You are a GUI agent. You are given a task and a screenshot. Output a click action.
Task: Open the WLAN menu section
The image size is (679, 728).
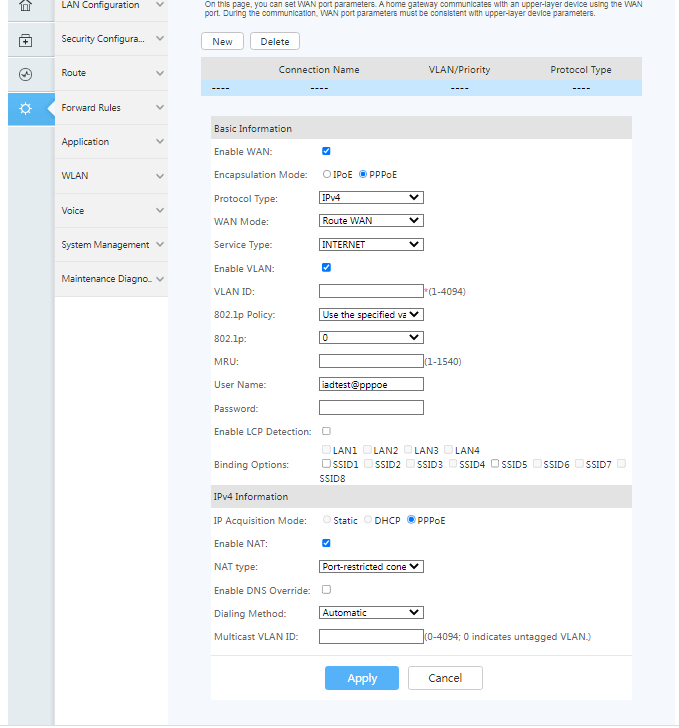pyautogui.click(x=111, y=176)
